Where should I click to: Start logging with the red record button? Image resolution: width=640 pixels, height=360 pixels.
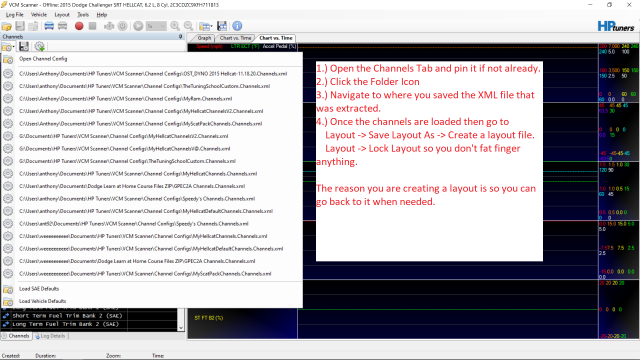[79, 26]
